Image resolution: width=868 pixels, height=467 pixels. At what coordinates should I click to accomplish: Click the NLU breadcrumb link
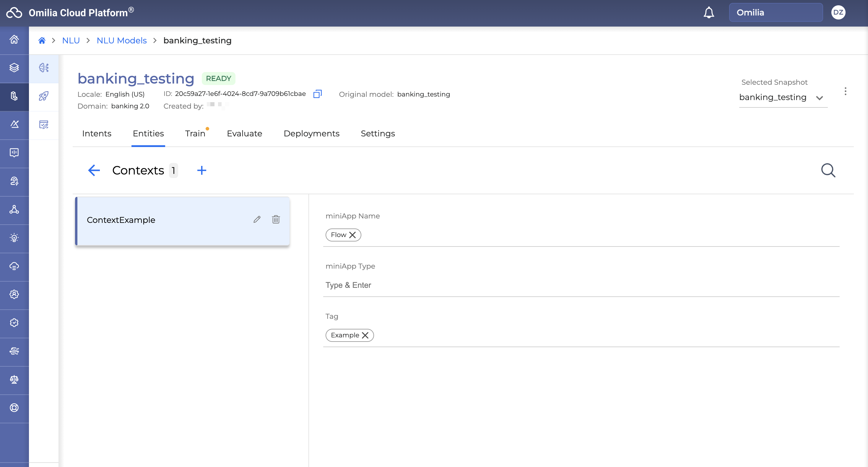pos(71,41)
